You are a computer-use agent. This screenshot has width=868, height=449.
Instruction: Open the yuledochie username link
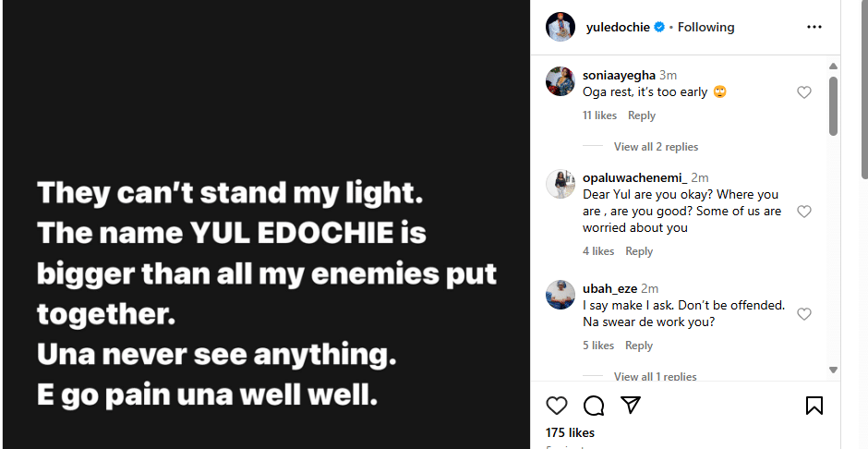pyautogui.click(x=619, y=28)
